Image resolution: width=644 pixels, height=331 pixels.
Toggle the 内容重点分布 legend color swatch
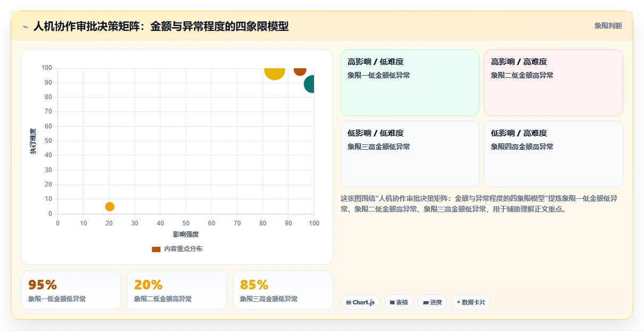156,249
